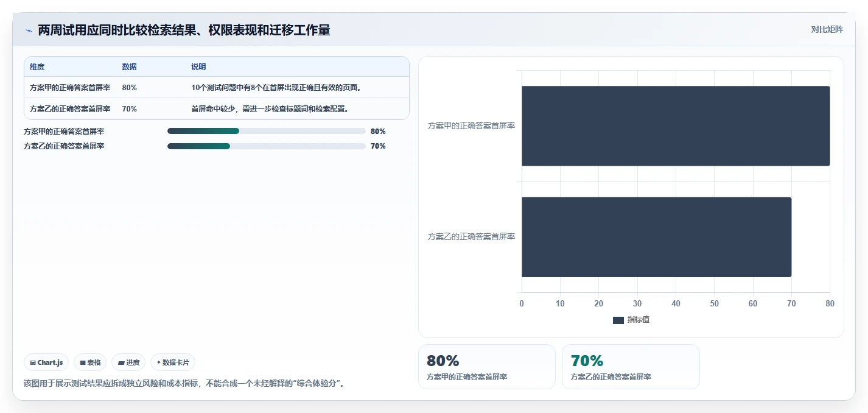868x413 pixels.
Task: Open the 70% data card for 方案乙
Action: tap(631, 367)
